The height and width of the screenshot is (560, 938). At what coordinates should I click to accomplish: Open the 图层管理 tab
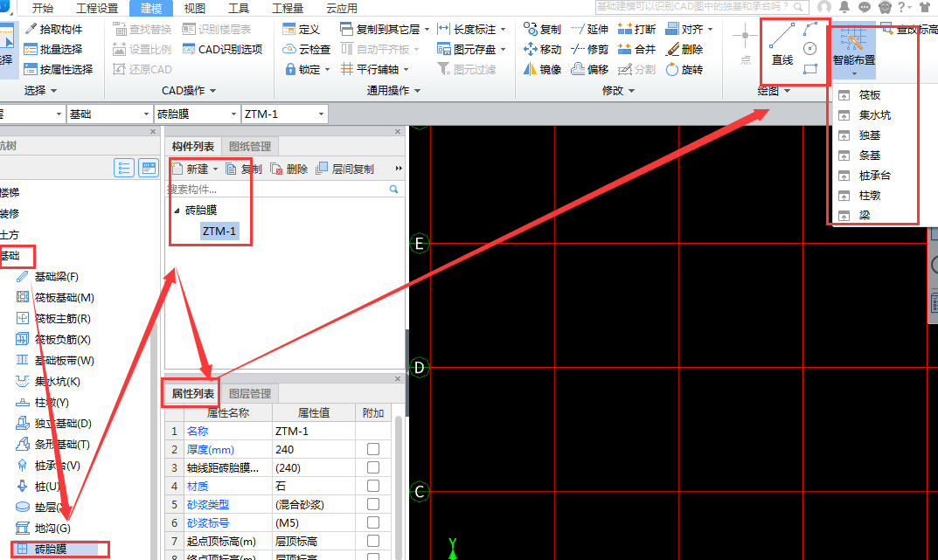250,394
